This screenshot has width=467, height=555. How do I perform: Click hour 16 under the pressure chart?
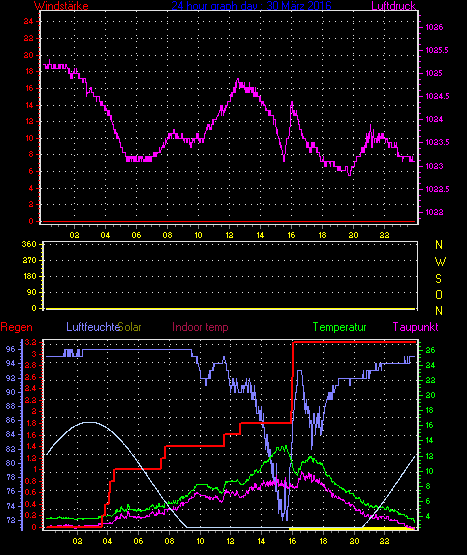click(291, 235)
